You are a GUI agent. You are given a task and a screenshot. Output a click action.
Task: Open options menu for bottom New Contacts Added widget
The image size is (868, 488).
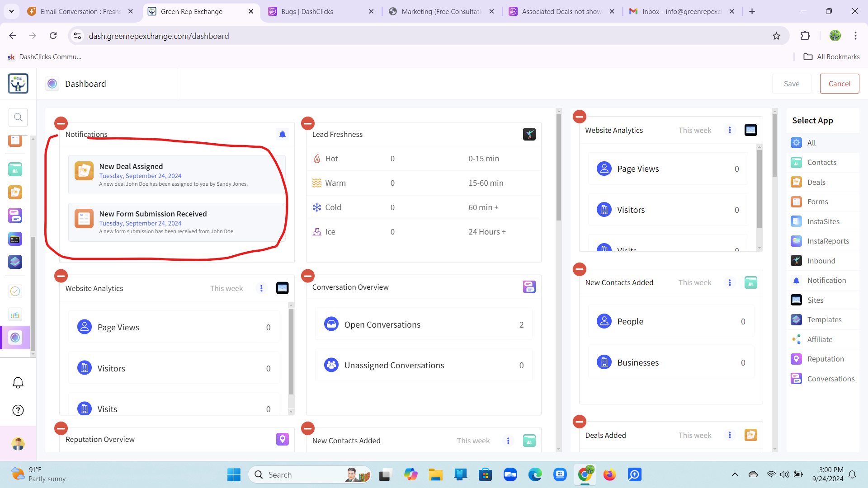508,441
